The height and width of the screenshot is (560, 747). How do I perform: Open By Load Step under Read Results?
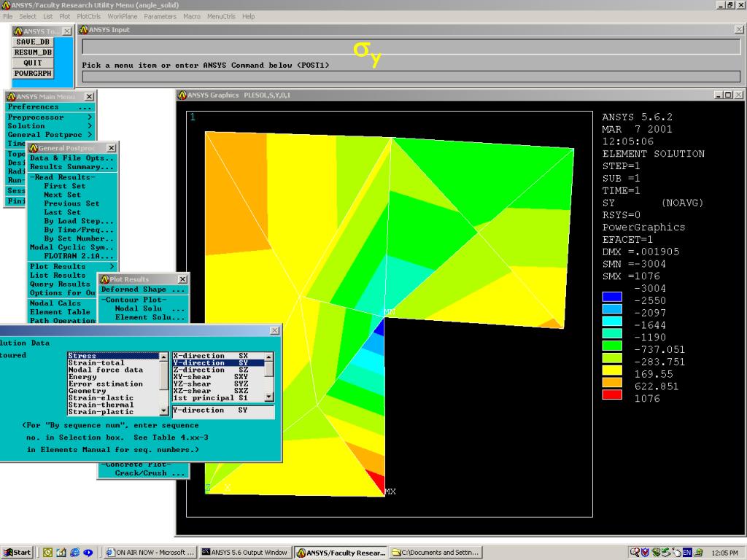(x=79, y=221)
